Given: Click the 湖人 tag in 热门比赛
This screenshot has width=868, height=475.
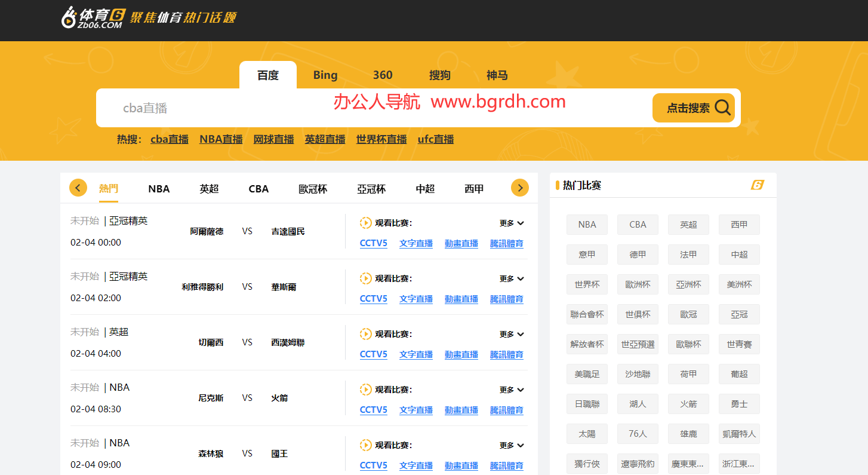Looking at the screenshot, I should [638, 404].
